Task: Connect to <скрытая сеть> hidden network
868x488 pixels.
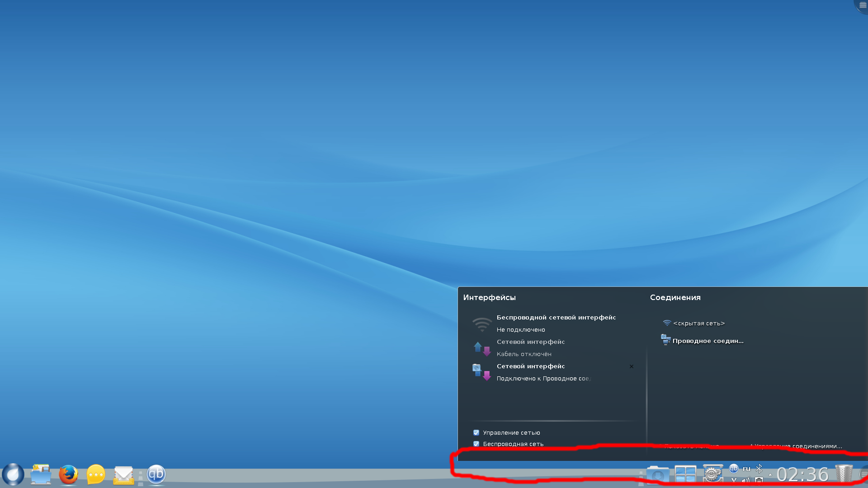Action: 698,324
